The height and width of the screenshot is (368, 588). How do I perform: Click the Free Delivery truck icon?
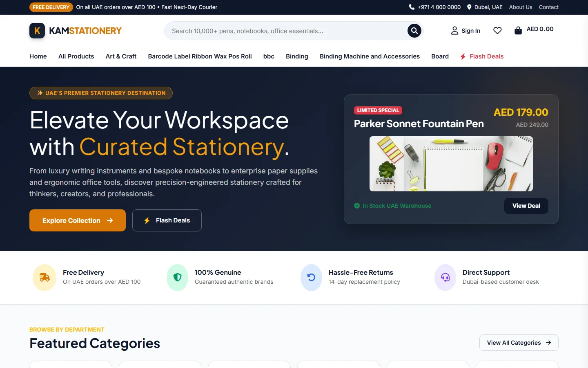pyautogui.click(x=45, y=278)
